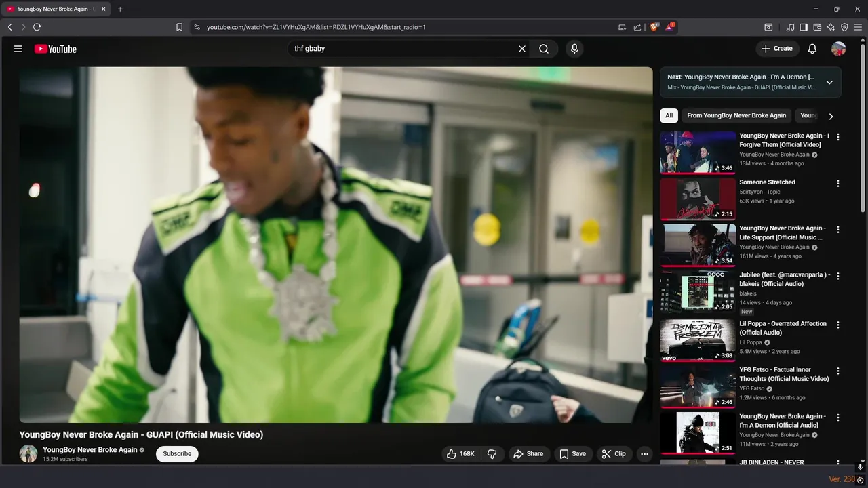Open the browser music note playlist icon
This screenshot has height=488, width=868.
point(791,27)
